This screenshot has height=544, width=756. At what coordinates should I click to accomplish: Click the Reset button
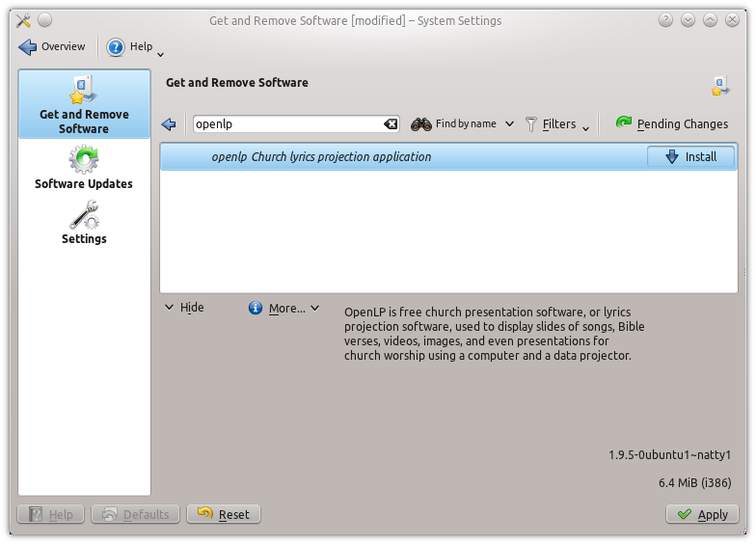click(224, 514)
